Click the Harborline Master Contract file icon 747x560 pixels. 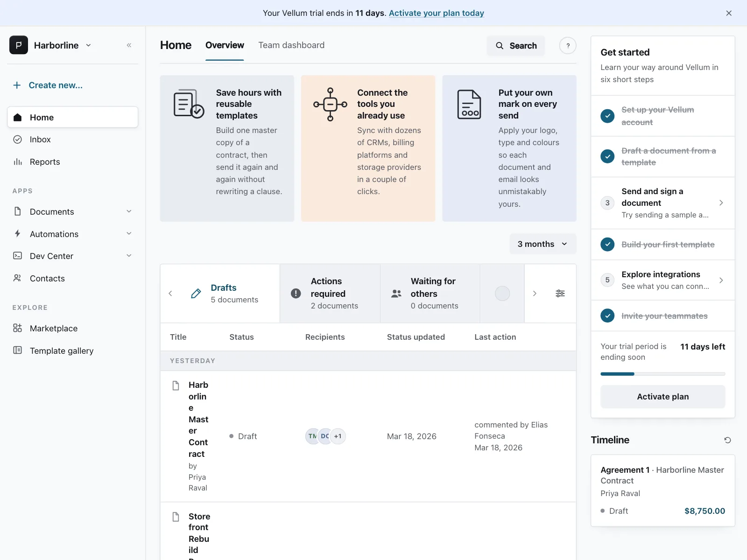176,386
